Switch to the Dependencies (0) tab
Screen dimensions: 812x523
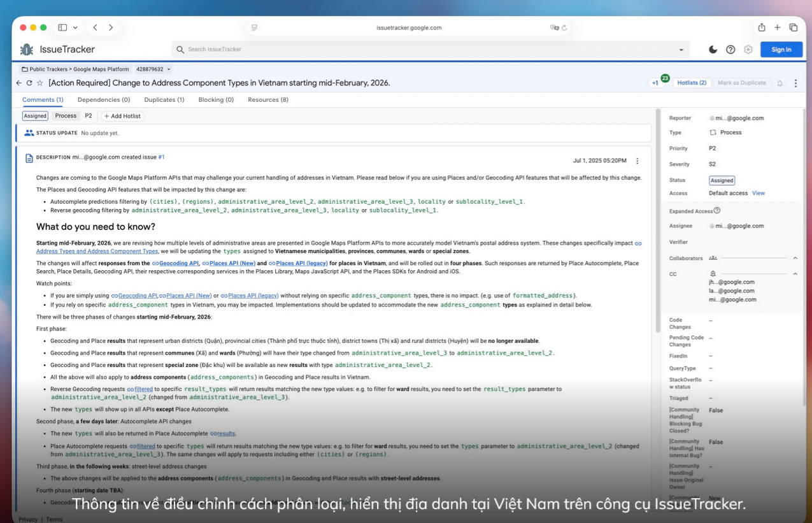tap(103, 100)
